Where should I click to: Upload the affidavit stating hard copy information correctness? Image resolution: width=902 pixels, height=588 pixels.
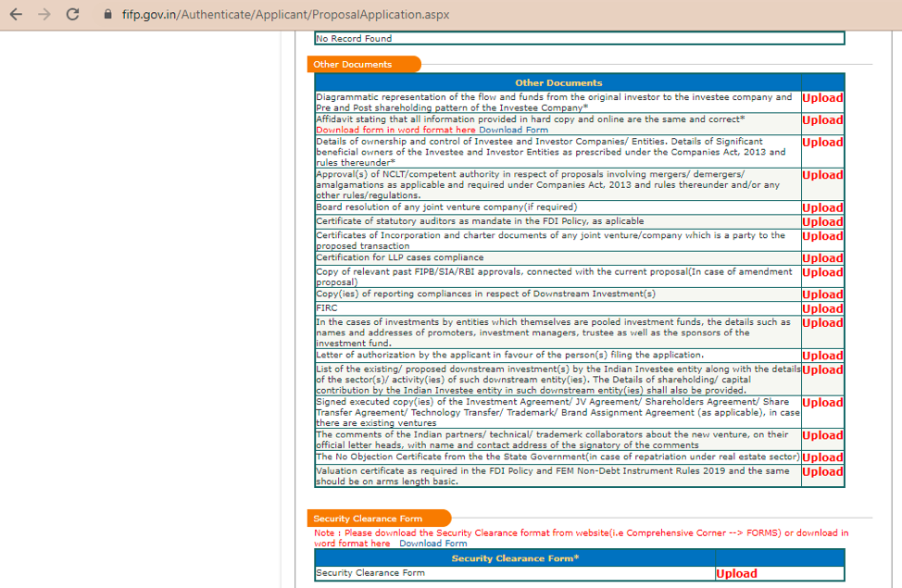point(821,119)
